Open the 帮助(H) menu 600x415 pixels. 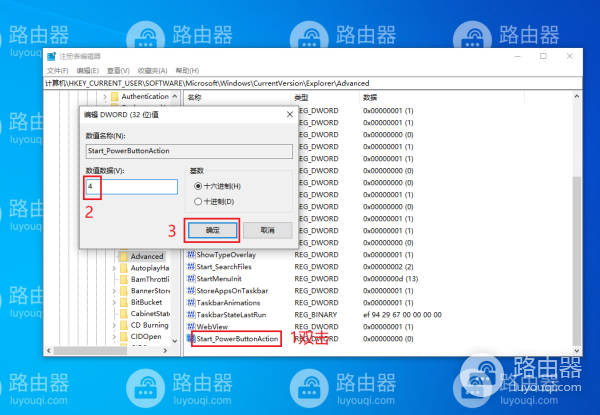coord(187,71)
